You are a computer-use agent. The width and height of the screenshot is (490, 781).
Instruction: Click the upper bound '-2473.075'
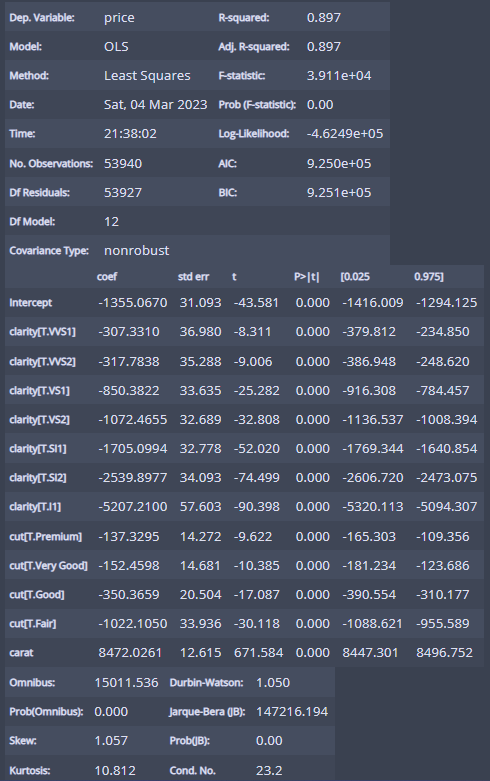point(446,478)
